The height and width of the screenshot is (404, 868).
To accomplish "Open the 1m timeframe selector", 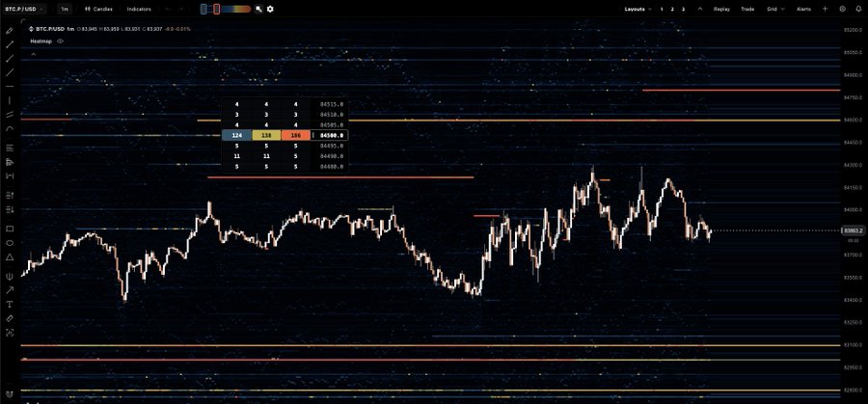I will (65, 9).
